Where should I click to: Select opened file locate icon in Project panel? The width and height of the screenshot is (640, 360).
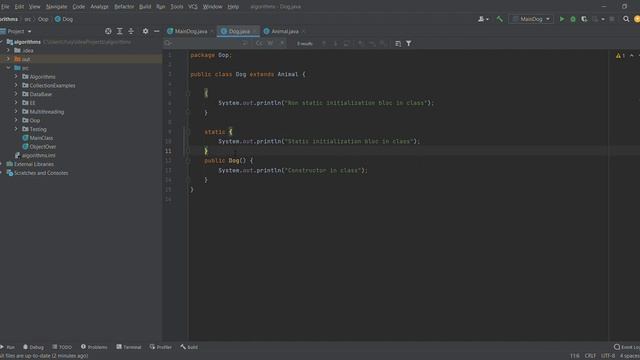[108, 31]
